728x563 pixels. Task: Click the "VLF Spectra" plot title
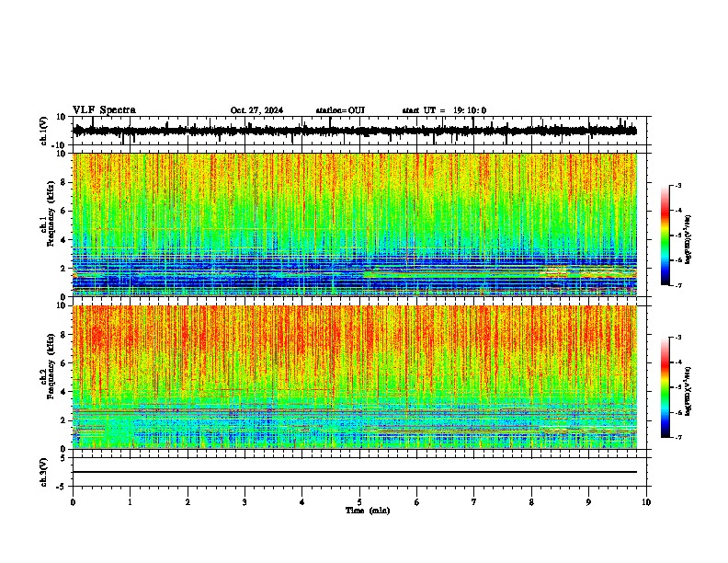pyautogui.click(x=104, y=110)
